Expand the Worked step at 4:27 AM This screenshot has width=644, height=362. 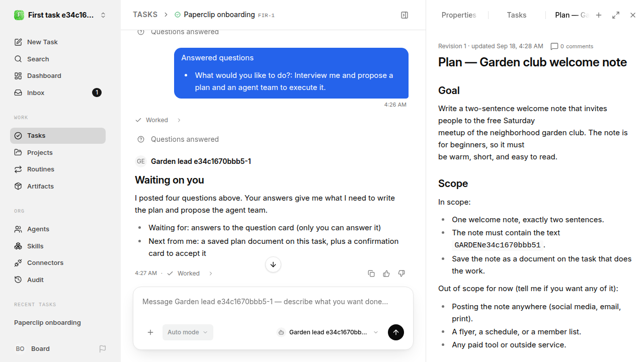[190, 274]
